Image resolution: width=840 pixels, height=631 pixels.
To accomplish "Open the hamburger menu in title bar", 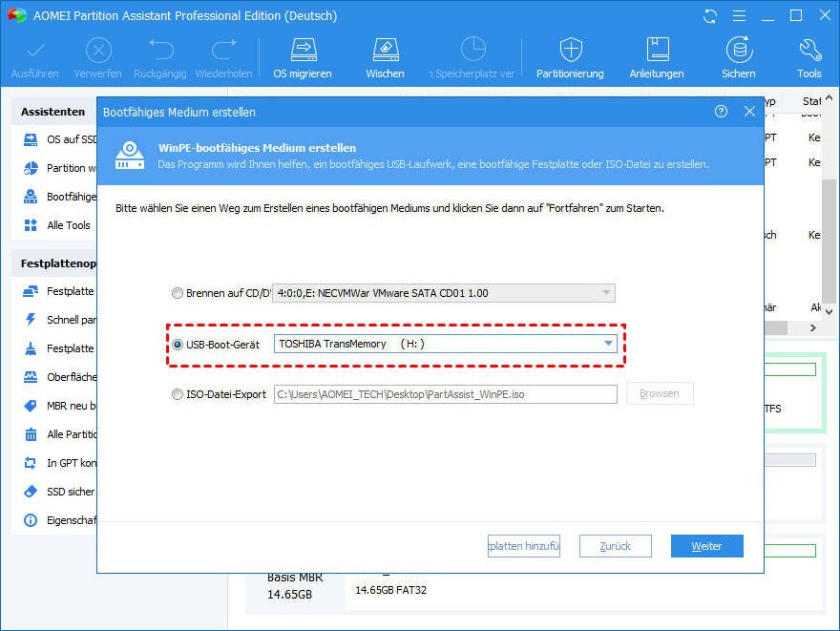I will (x=739, y=16).
